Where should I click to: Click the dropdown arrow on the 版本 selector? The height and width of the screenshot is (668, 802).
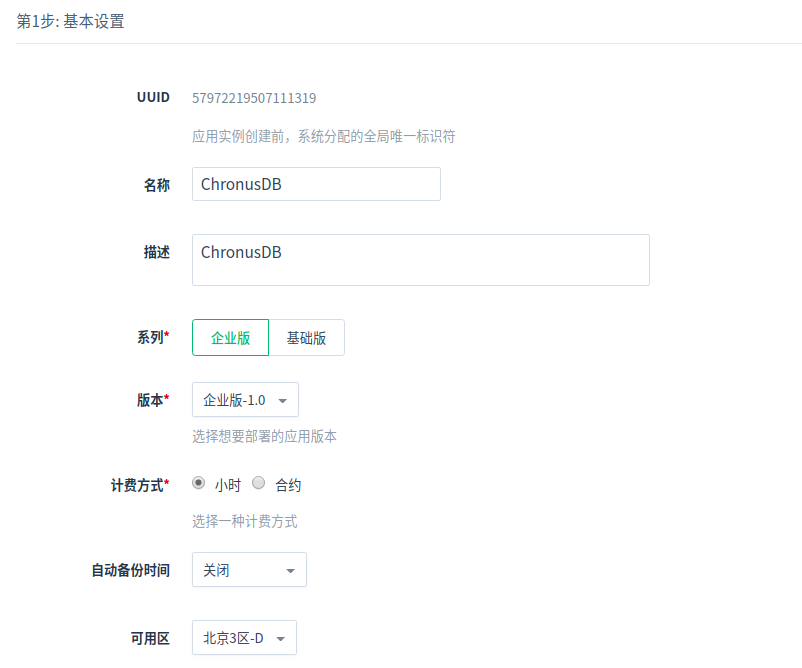[281, 399]
